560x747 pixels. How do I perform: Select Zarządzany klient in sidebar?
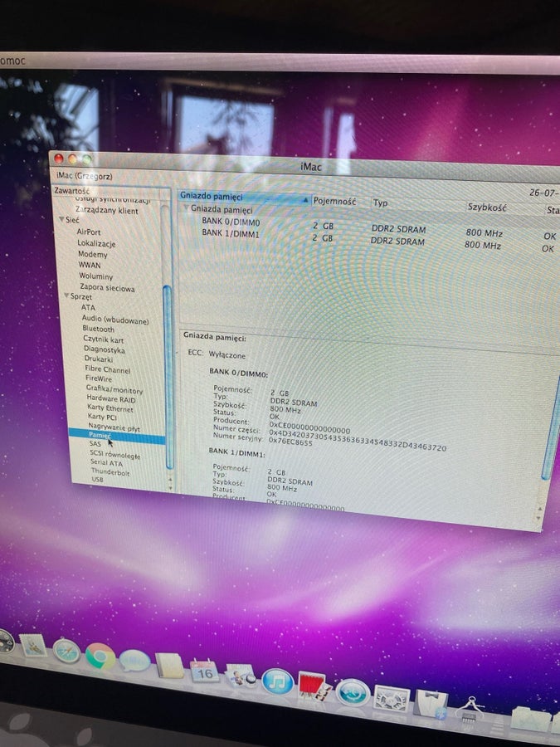pos(107,210)
